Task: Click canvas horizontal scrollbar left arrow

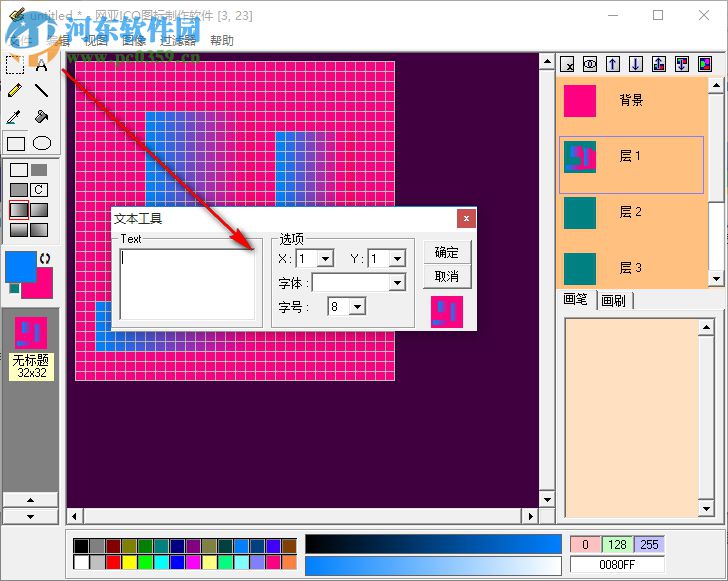Action: 75,516
